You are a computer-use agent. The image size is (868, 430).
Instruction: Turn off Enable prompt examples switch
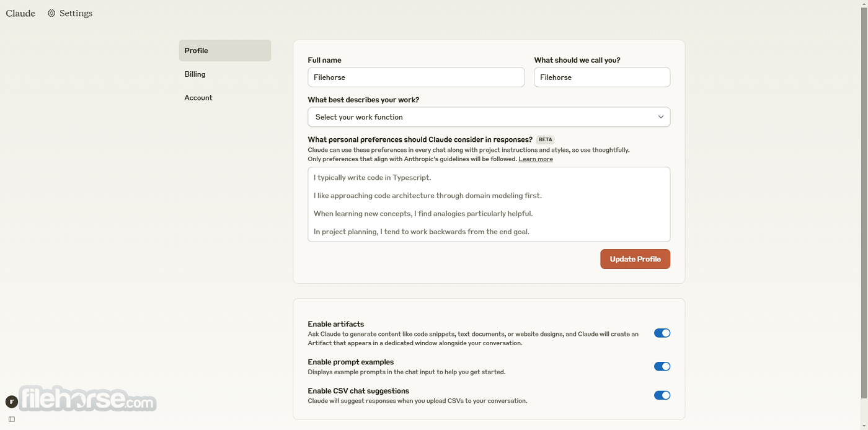(x=662, y=366)
